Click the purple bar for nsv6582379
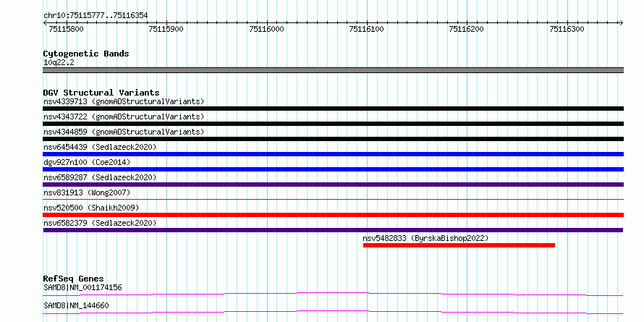This screenshot has width=644, height=322. click(x=333, y=230)
